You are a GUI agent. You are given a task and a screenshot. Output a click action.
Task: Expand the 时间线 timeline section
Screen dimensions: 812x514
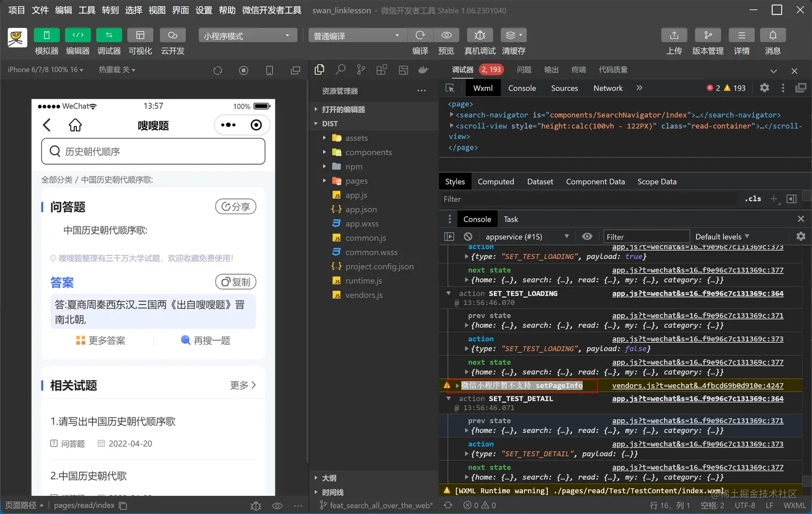pyautogui.click(x=374, y=492)
